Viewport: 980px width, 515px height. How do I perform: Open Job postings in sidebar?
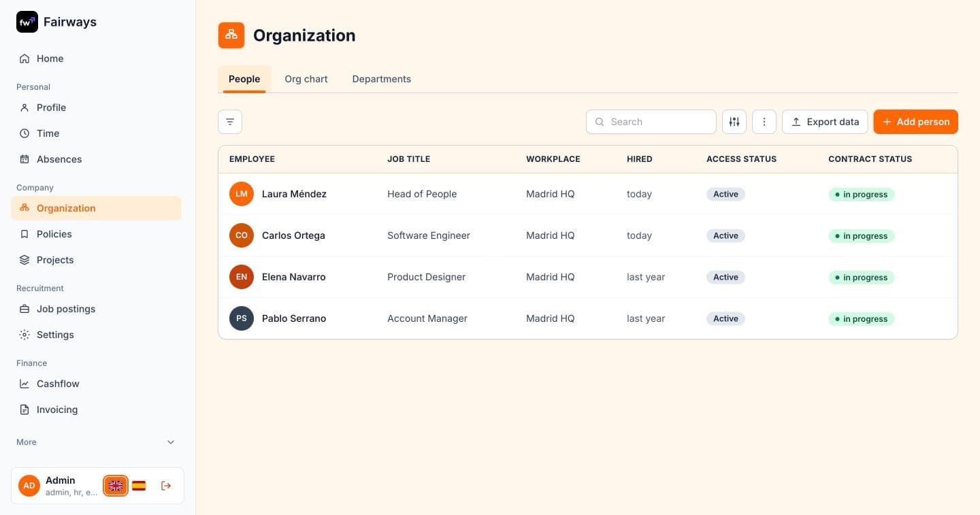tap(96, 309)
